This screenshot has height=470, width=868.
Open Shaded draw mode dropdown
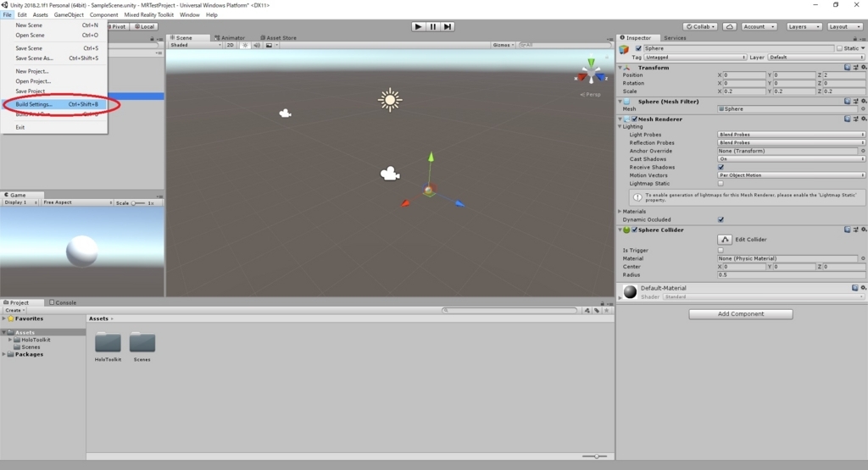tap(196, 46)
